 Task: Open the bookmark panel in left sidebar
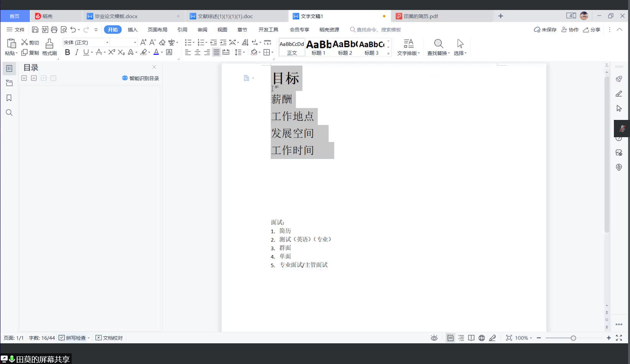point(9,98)
